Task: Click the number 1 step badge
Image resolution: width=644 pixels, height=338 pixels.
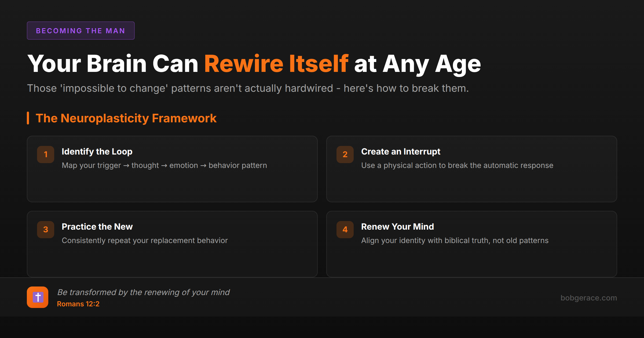Action: 46,155
